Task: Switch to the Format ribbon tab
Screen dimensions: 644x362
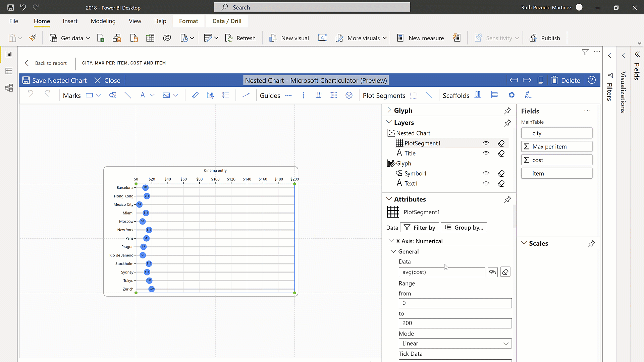Action: 189,21
